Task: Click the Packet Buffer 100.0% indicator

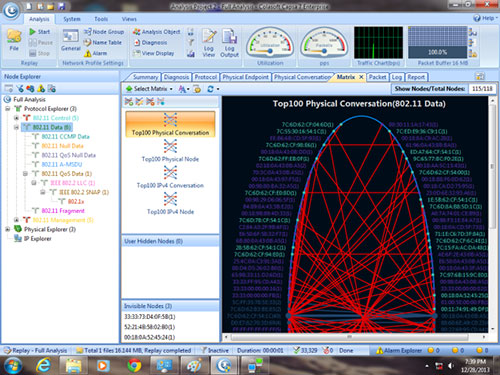Action: tap(437, 52)
